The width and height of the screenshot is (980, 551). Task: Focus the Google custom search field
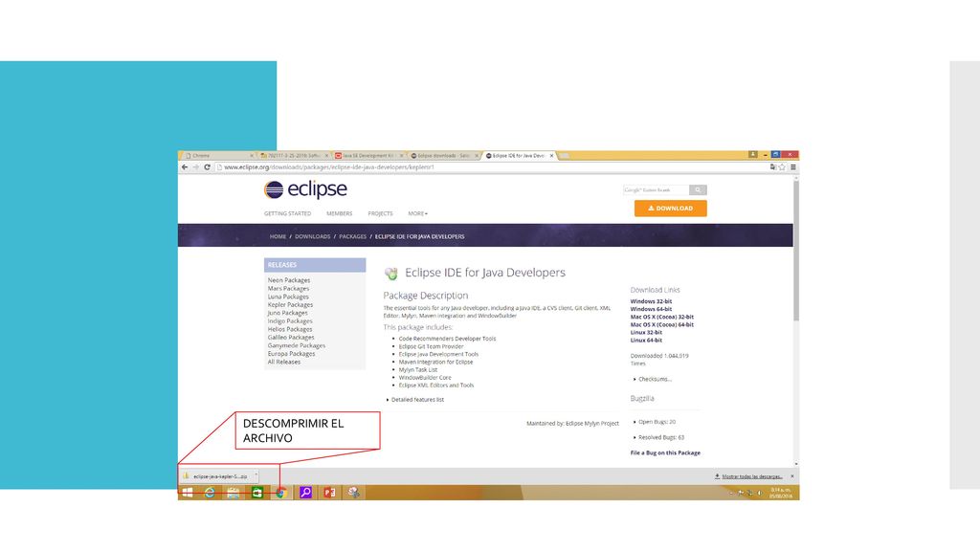657,190
